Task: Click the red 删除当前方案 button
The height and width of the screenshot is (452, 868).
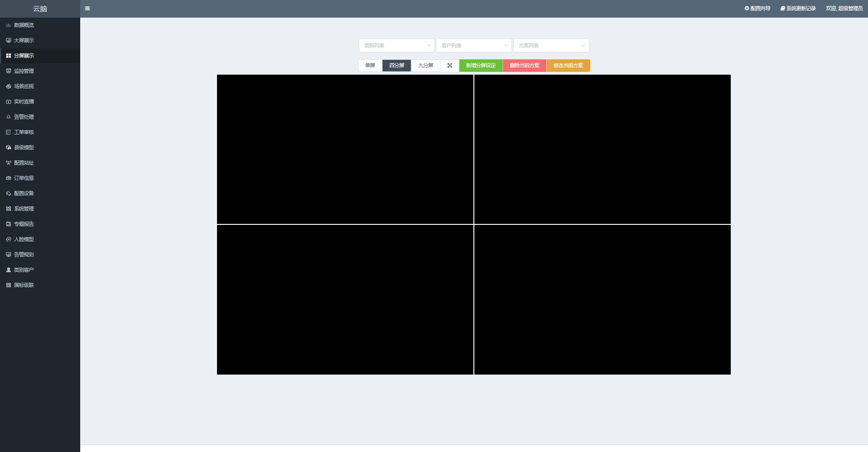Action: [x=524, y=65]
